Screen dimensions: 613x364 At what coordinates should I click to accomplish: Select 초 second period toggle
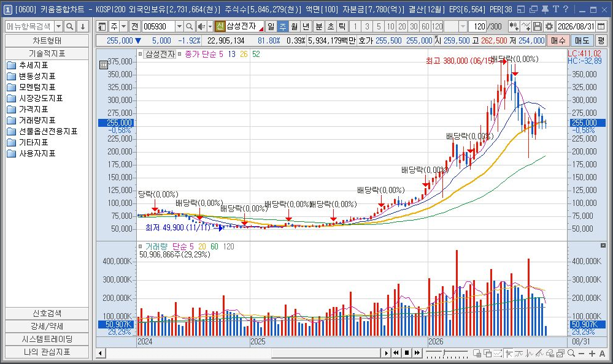click(331, 26)
